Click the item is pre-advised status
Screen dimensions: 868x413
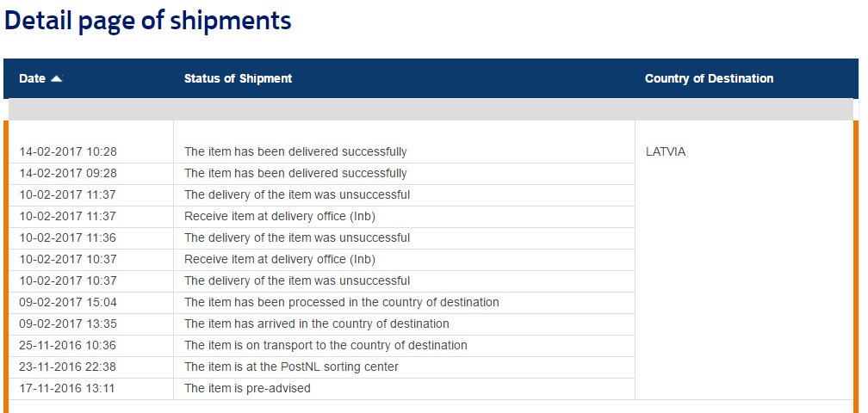point(247,388)
